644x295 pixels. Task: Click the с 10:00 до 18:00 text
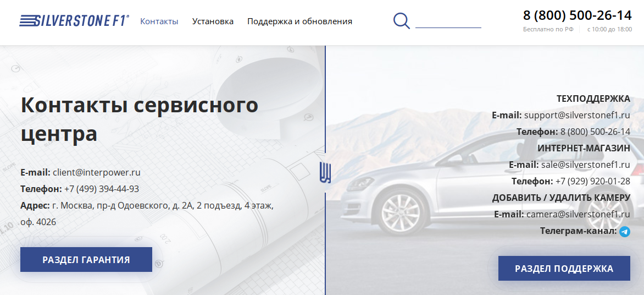pyautogui.click(x=609, y=30)
